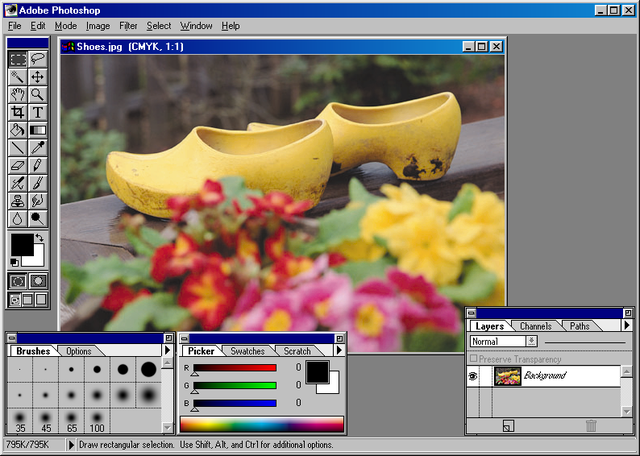Image resolution: width=640 pixels, height=456 pixels.
Task: Switch to the Scratch tab
Action: tap(297, 351)
